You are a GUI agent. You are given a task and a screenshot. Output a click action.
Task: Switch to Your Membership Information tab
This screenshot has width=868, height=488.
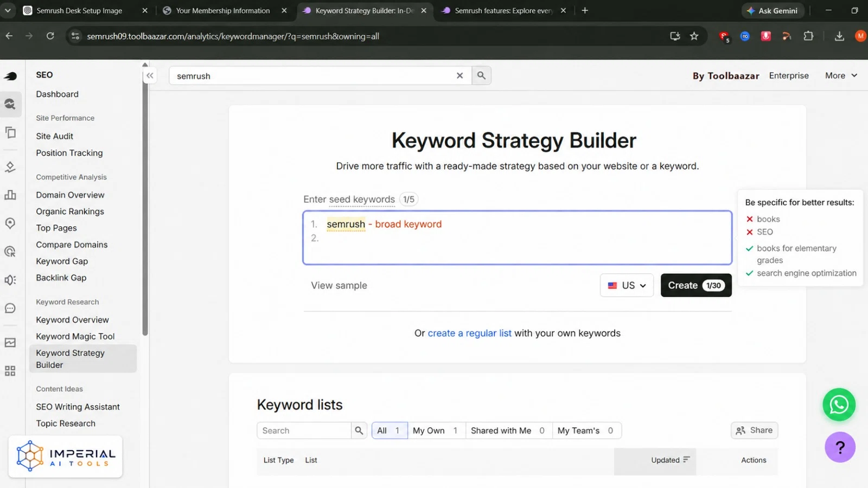click(223, 10)
